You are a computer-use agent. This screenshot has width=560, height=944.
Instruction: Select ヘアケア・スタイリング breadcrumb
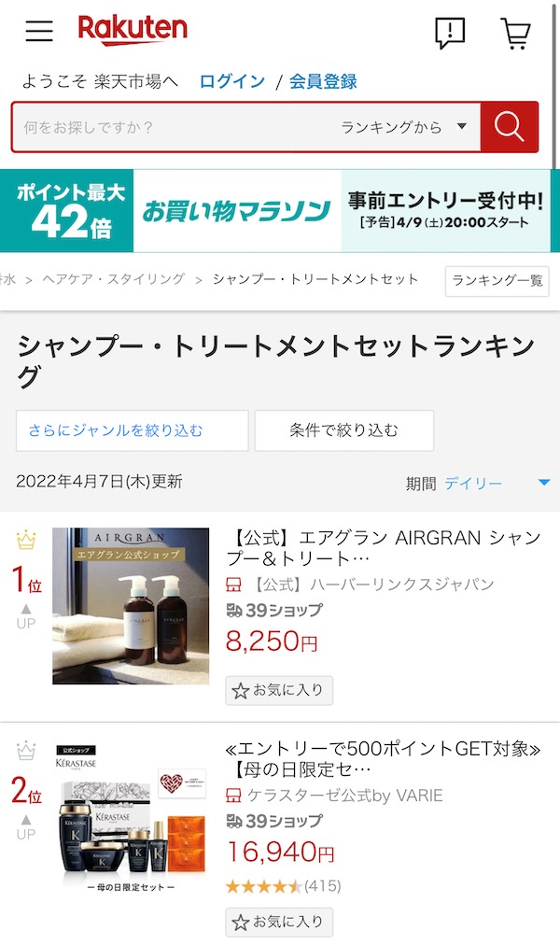[114, 279]
